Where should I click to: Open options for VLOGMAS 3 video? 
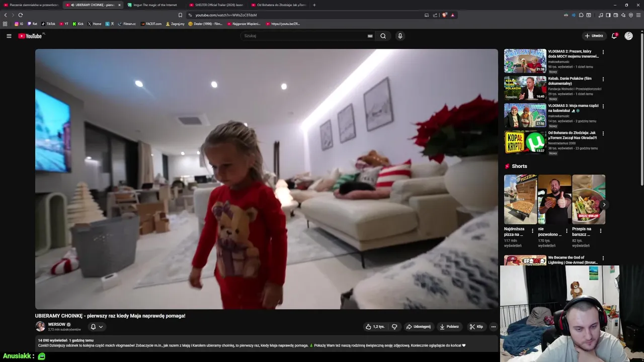click(x=603, y=107)
